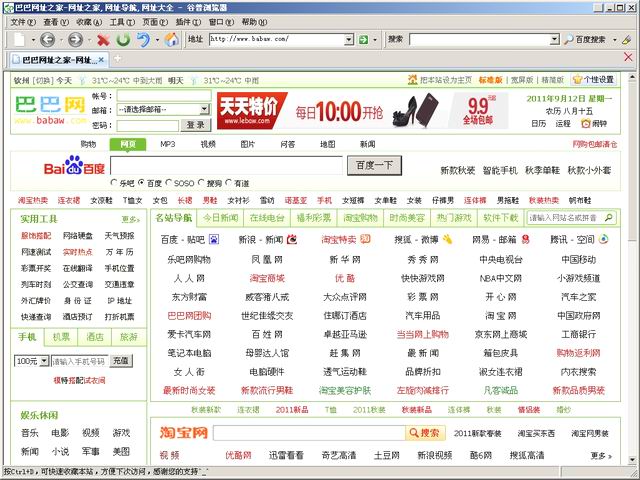640x480 pixels.
Task: Click the new blank page icon
Action: (x=20, y=40)
